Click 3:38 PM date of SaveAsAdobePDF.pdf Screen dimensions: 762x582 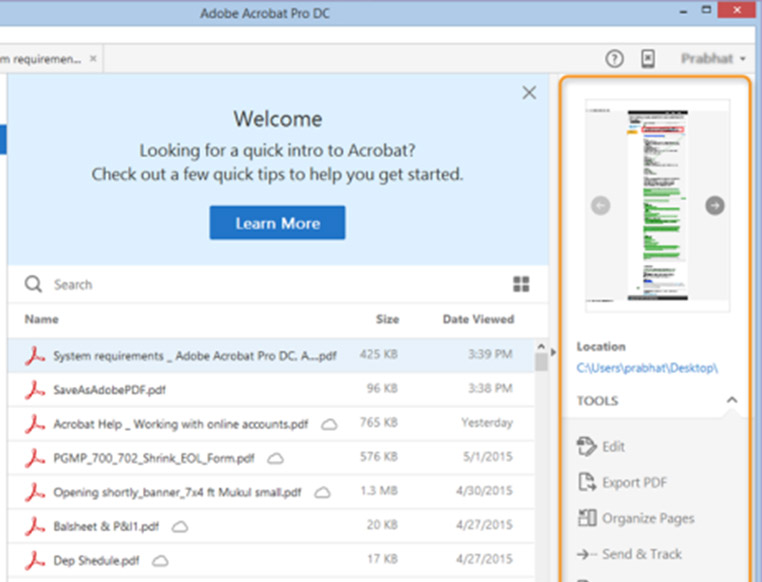[490, 388]
